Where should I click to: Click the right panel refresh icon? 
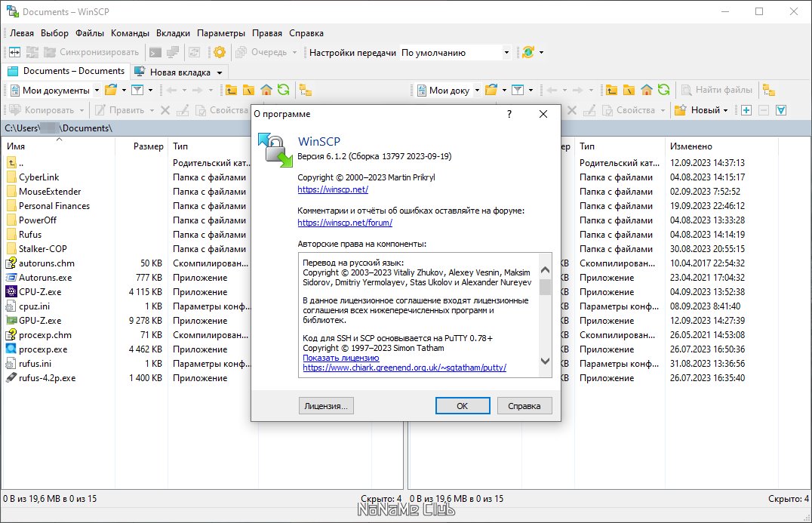664,90
